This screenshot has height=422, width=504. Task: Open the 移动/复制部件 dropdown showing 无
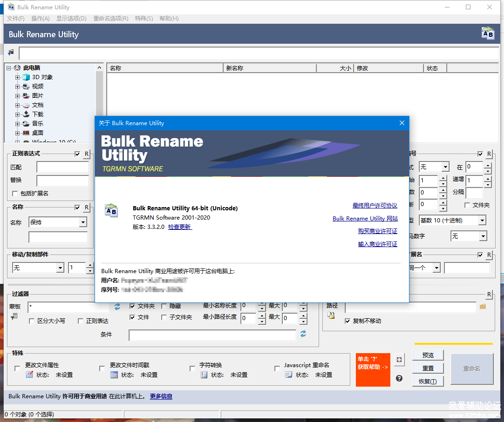tap(38, 268)
